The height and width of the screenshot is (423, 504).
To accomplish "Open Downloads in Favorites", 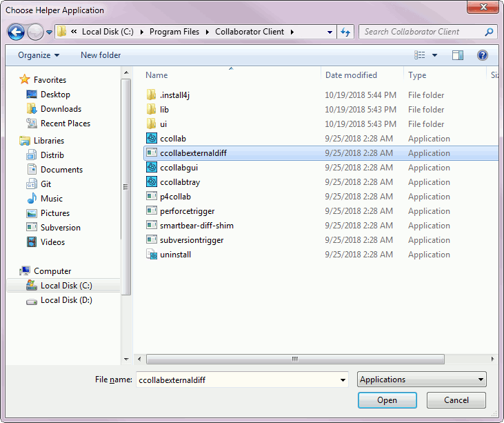I will point(61,109).
